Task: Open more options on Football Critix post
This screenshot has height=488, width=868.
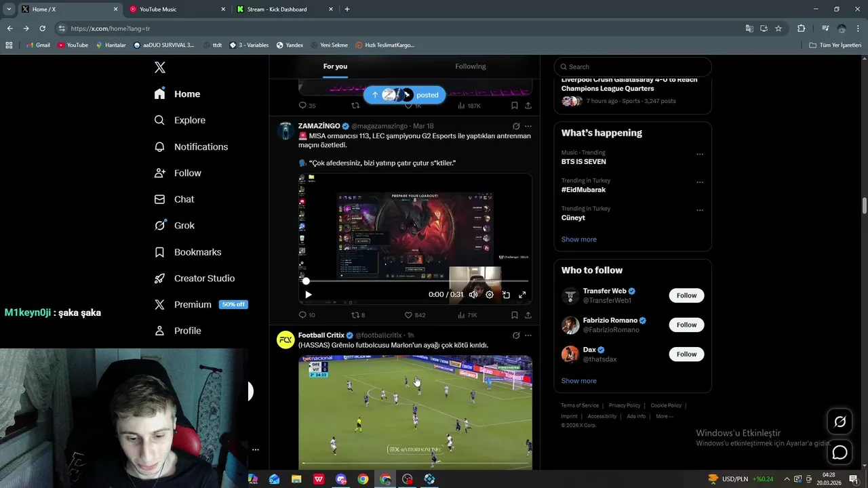Action: (528, 335)
